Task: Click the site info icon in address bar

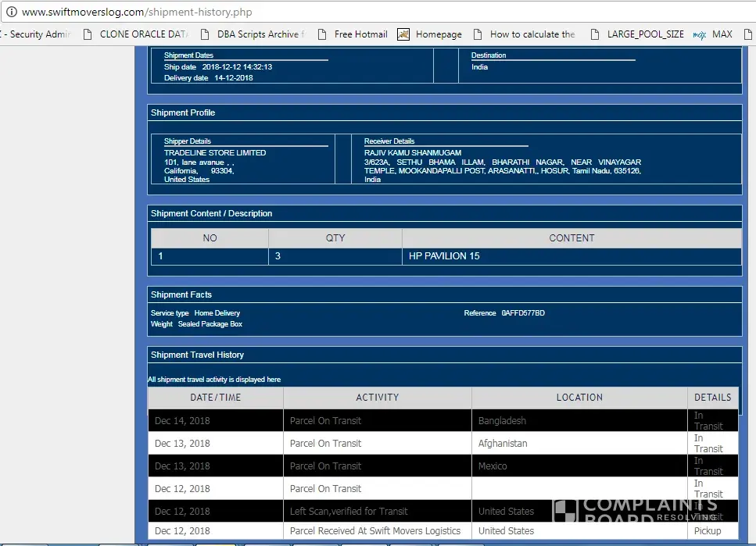Action: [x=11, y=12]
